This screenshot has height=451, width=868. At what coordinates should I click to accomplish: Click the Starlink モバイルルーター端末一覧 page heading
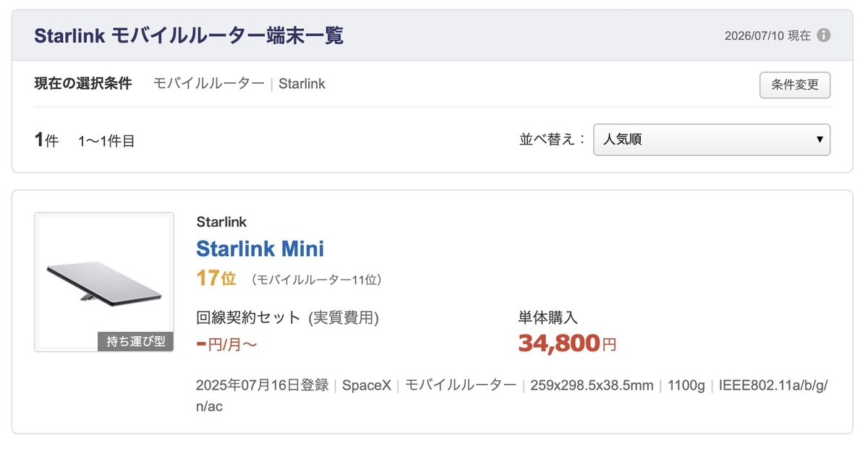point(189,35)
